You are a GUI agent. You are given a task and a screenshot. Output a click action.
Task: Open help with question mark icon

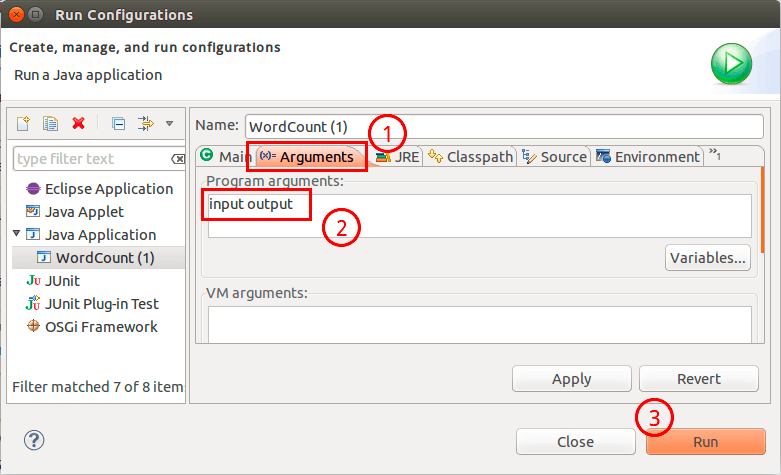click(x=34, y=440)
